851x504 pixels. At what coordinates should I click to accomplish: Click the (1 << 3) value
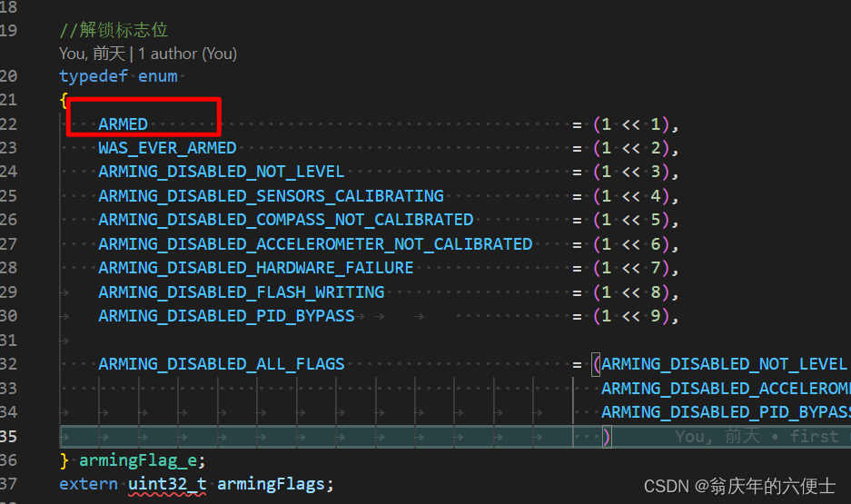click(x=630, y=173)
